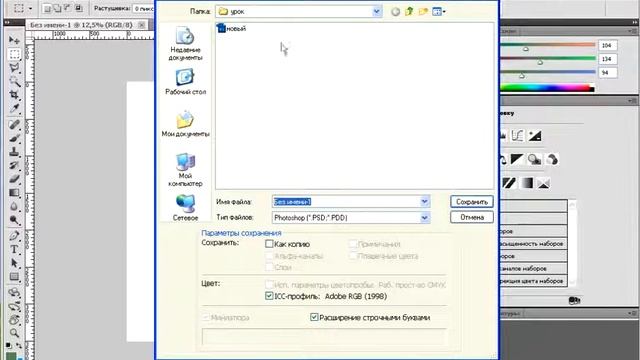Select the Gradient tool
Image resolution: width=640 pixels, height=360 pixels.
pyautogui.click(x=14, y=193)
